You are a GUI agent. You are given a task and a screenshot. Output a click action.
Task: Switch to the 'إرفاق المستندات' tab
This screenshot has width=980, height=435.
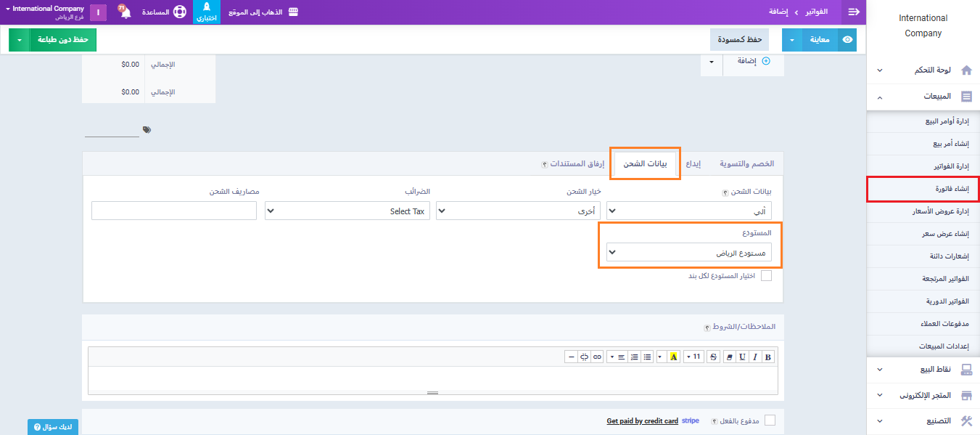(577, 163)
